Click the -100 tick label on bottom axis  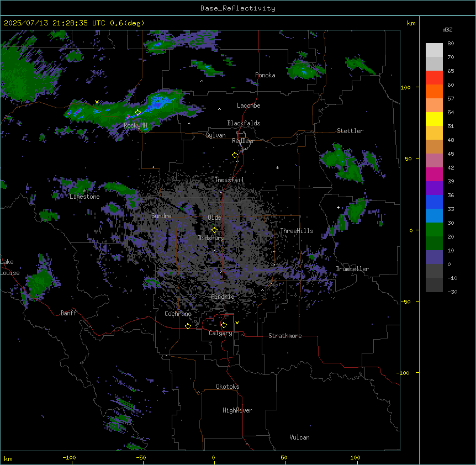click(69, 458)
